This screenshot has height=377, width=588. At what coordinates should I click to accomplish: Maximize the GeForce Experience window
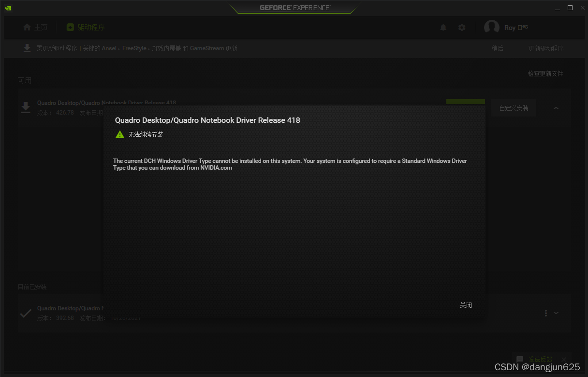[570, 8]
